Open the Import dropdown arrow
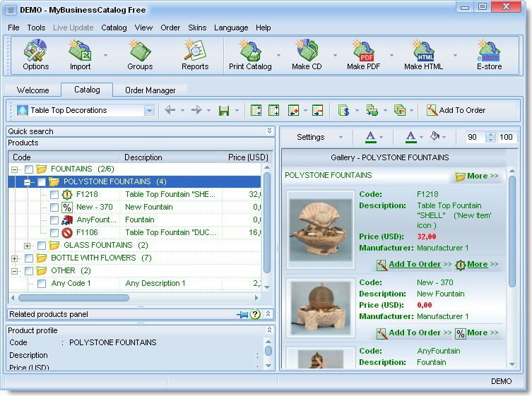532x396 pixels. [105, 55]
